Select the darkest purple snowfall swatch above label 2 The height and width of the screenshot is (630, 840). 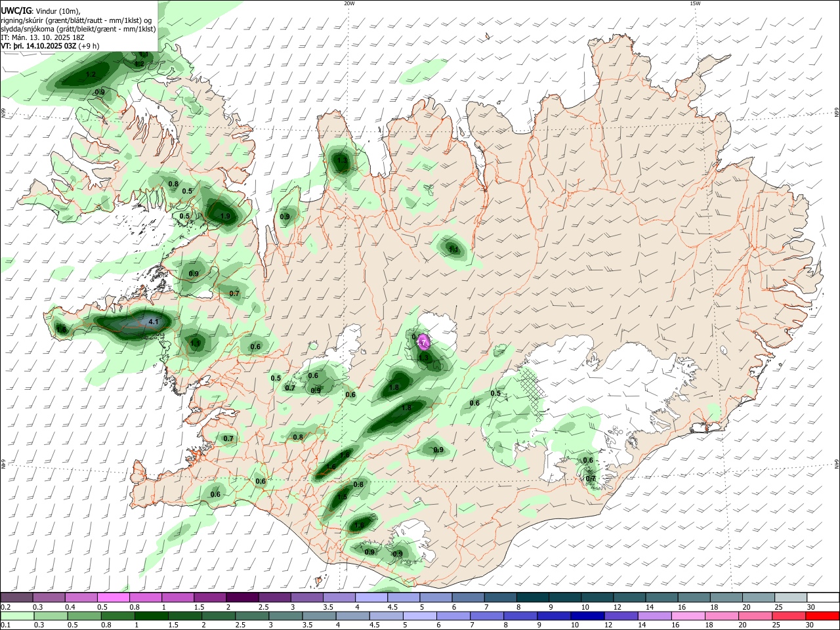pyautogui.click(x=242, y=597)
